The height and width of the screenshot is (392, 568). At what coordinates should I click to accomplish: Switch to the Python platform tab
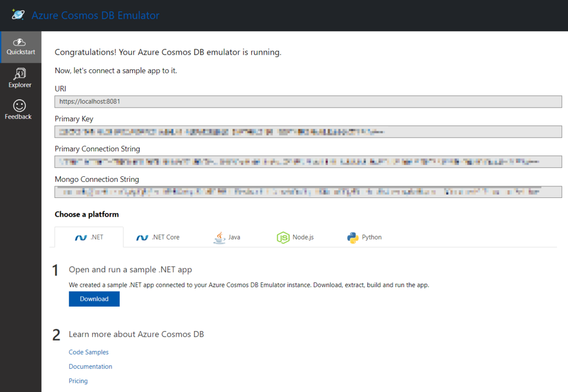(364, 237)
